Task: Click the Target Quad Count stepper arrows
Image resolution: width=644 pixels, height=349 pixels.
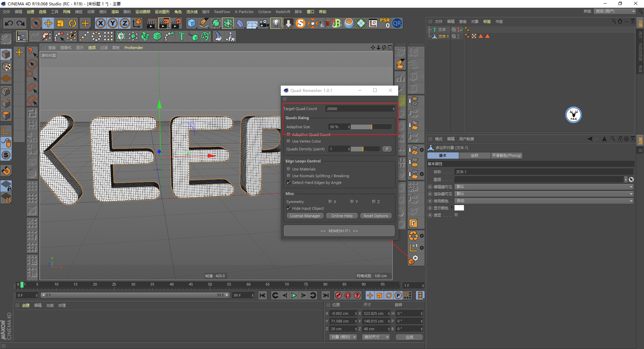Action: coord(393,109)
